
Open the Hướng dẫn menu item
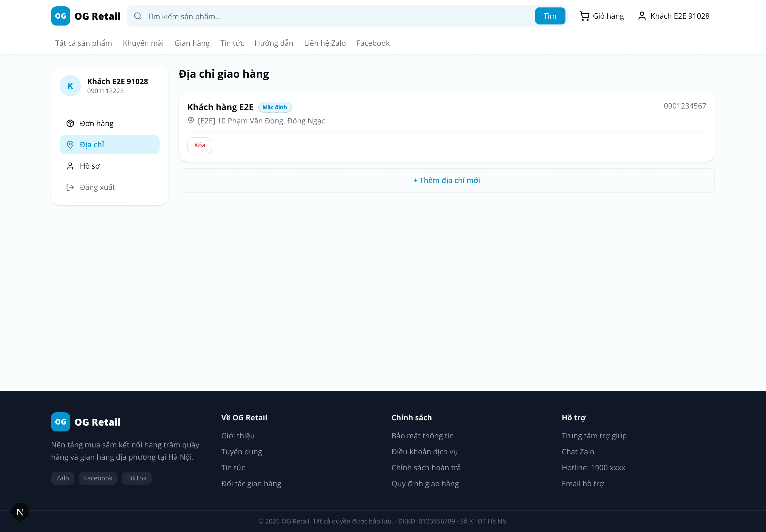click(274, 43)
